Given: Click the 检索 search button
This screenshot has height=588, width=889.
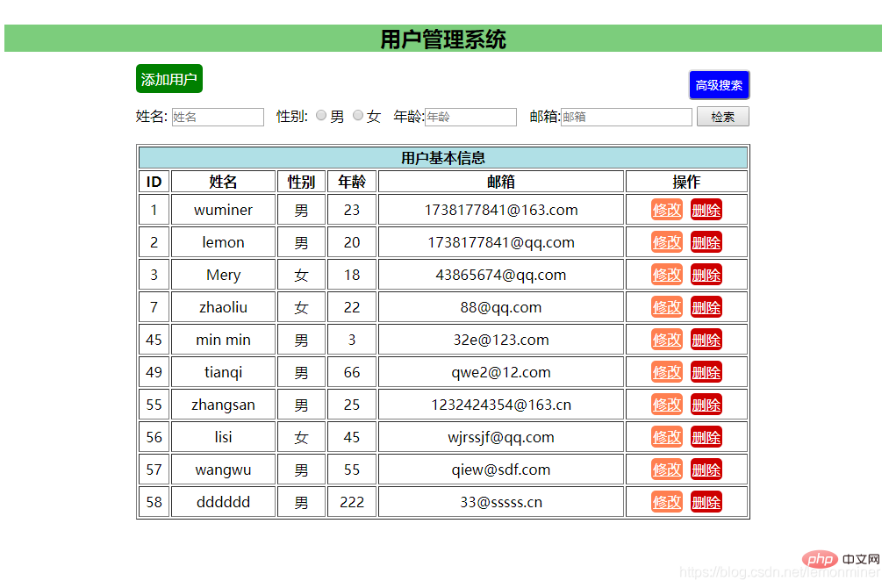Looking at the screenshot, I should pyautogui.click(x=722, y=116).
